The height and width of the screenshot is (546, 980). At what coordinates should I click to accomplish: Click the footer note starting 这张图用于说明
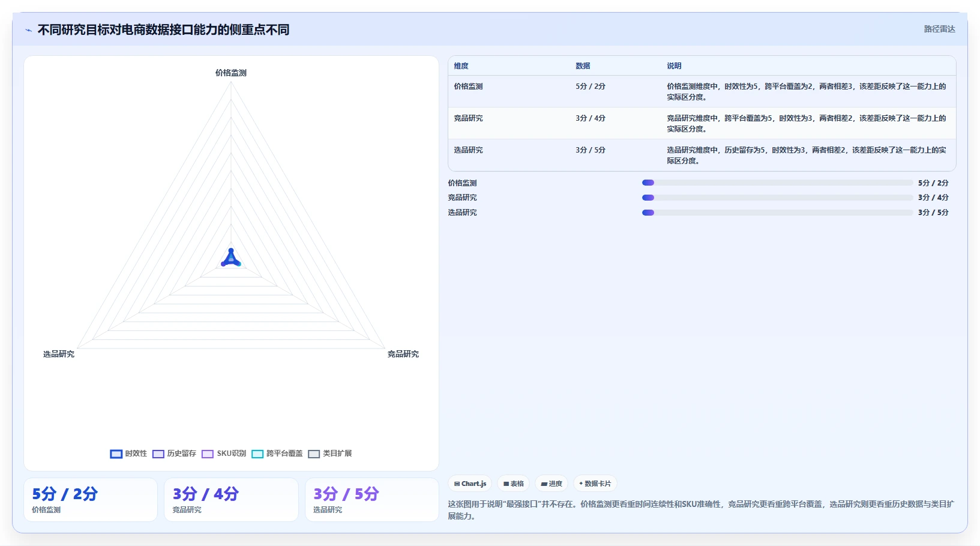701,510
